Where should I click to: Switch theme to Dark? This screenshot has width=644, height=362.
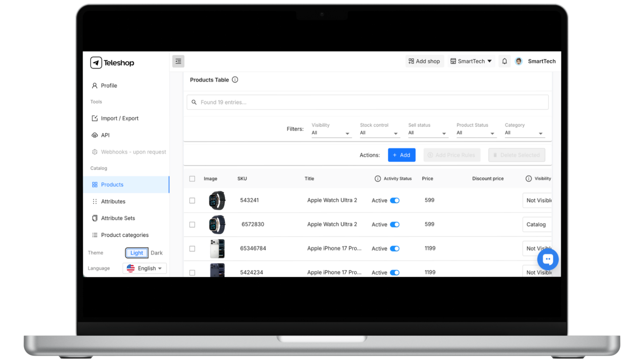[157, 252]
